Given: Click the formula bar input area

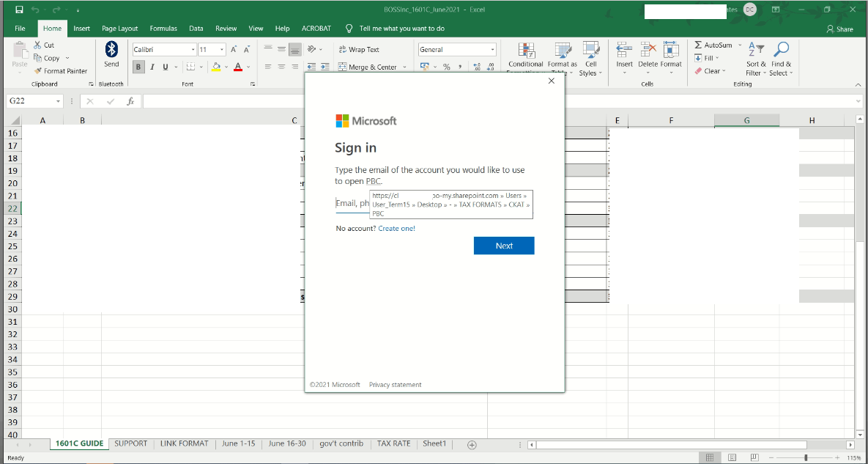Looking at the screenshot, I should (x=498, y=101).
